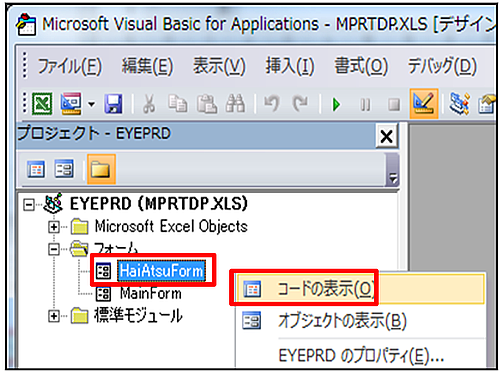The height and width of the screenshot is (371, 500).
Task: Choose コードの表示(O) from context menu
Action: coord(360,289)
